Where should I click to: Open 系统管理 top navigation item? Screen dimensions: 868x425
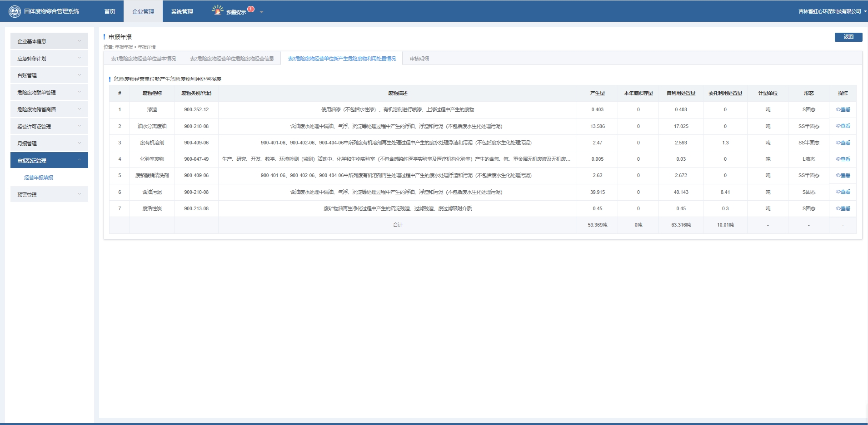click(x=182, y=11)
